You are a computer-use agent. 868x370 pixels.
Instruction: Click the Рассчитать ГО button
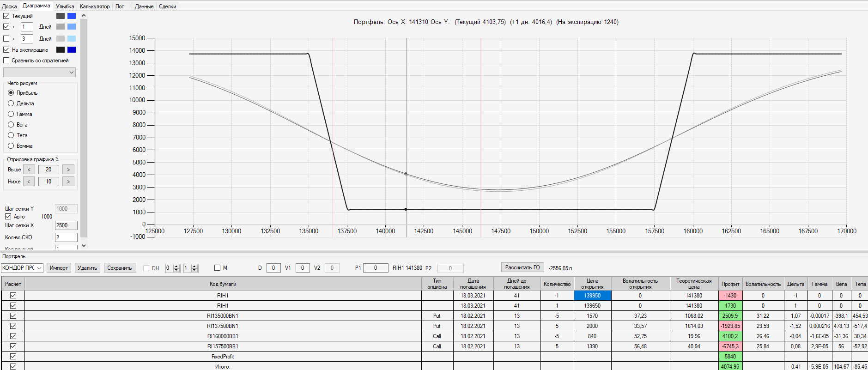tap(522, 267)
